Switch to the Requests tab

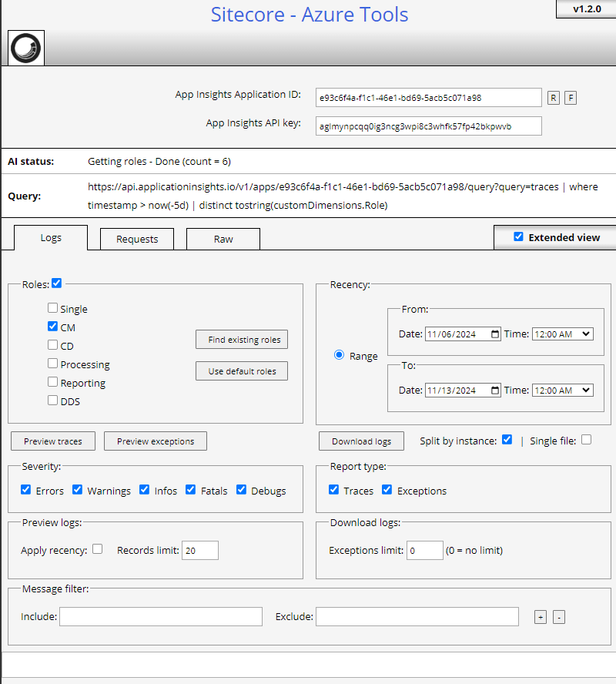(137, 239)
